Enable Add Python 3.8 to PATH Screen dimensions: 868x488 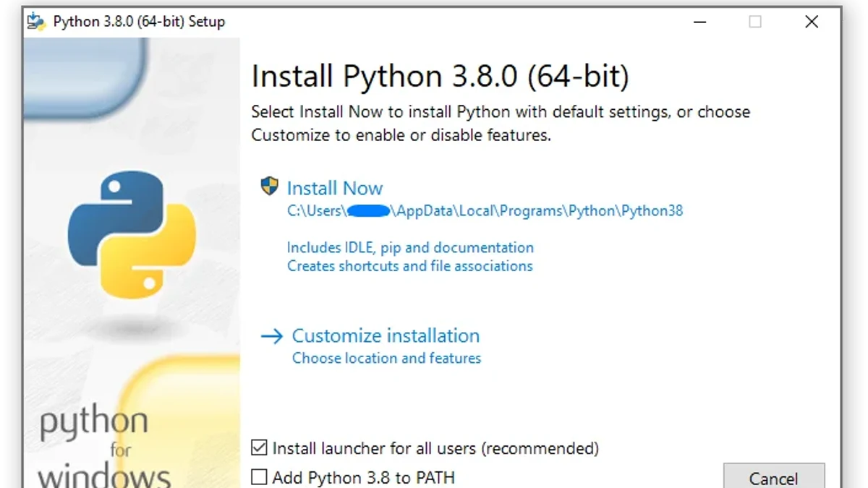click(259, 477)
